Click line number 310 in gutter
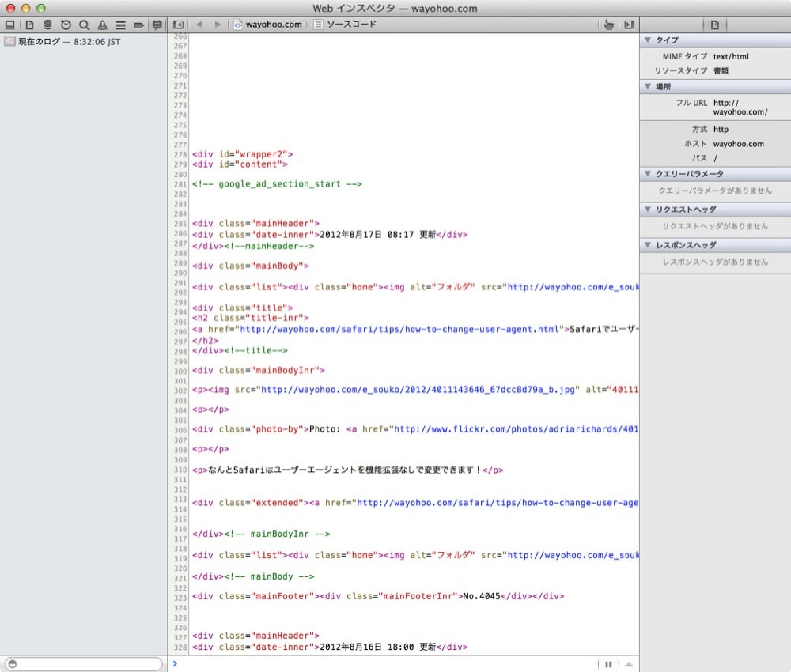 (180, 470)
